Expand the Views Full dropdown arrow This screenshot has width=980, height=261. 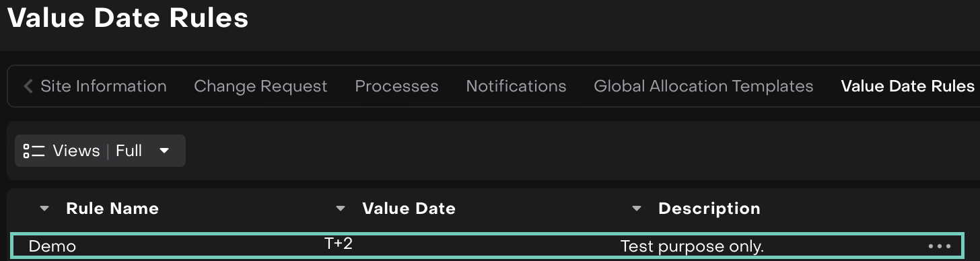click(x=164, y=151)
